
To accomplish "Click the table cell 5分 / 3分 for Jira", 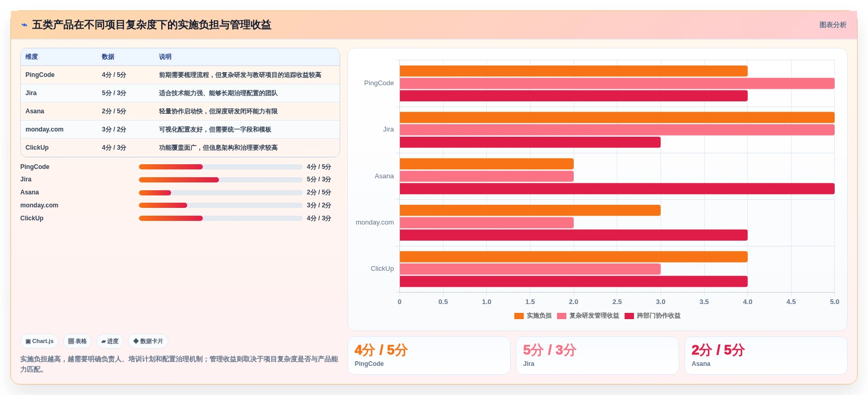I will [x=114, y=93].
